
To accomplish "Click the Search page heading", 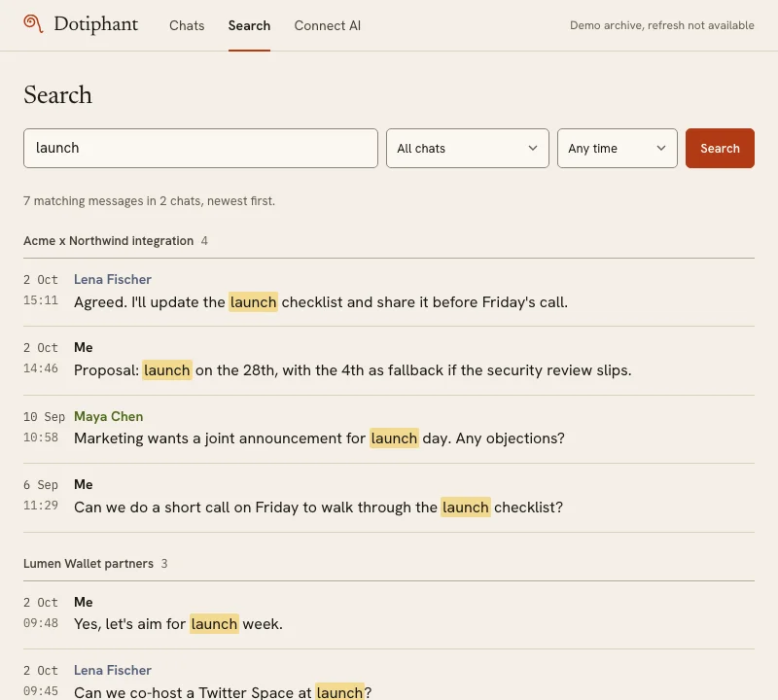I will (x=57, y=94).
